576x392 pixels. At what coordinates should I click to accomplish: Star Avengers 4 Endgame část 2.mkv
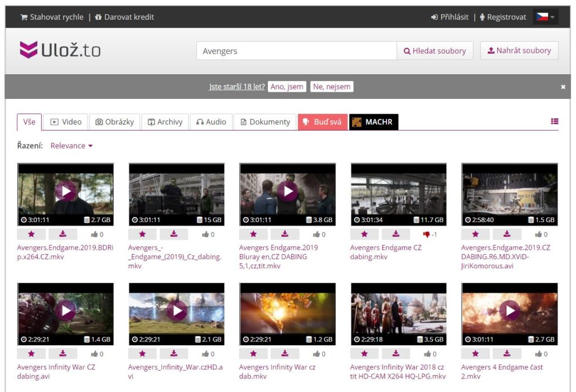[x=475, y=353]
